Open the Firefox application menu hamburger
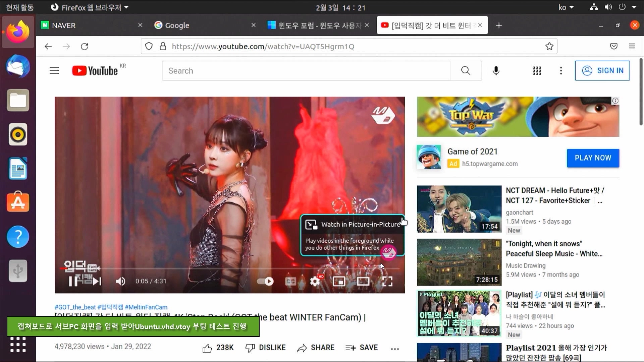Image resolution: width=644 pixels, height=362 pixels. point(632,46)
